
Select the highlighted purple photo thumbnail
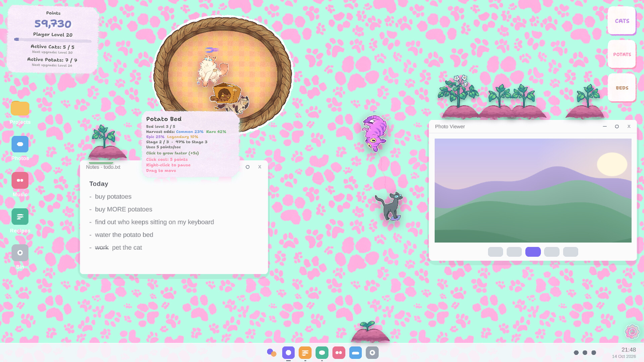(x=533, y=252)
